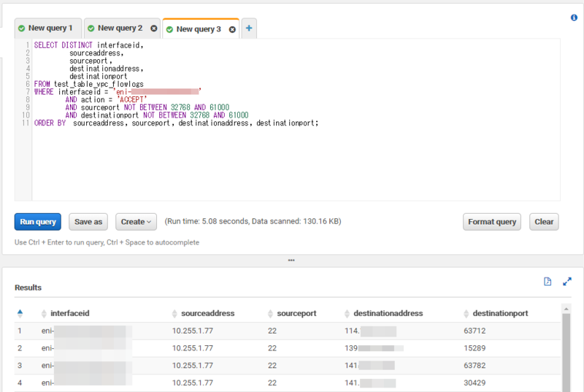The width and height of the screenshot is (584, 392).
Task: Switch to New query 1 tab
Action: tap(48, 28)
